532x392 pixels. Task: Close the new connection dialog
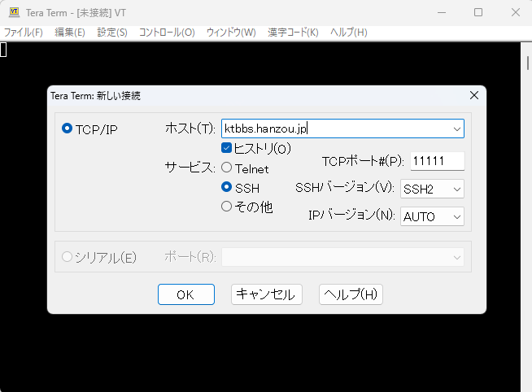473,96
